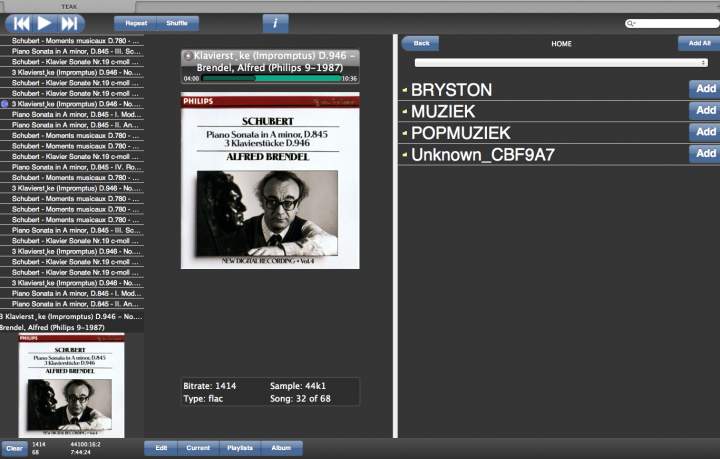Select the TEAK tab at the top
This screenshot has height=459, width=720.
(x=69, y=6)
